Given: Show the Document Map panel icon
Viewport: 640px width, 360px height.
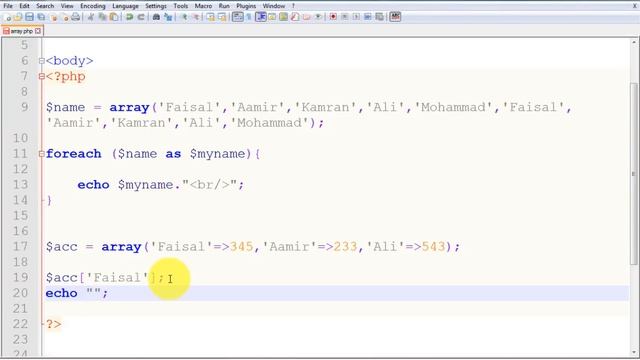Looking at the screenshot, I should tap(284, 17).
